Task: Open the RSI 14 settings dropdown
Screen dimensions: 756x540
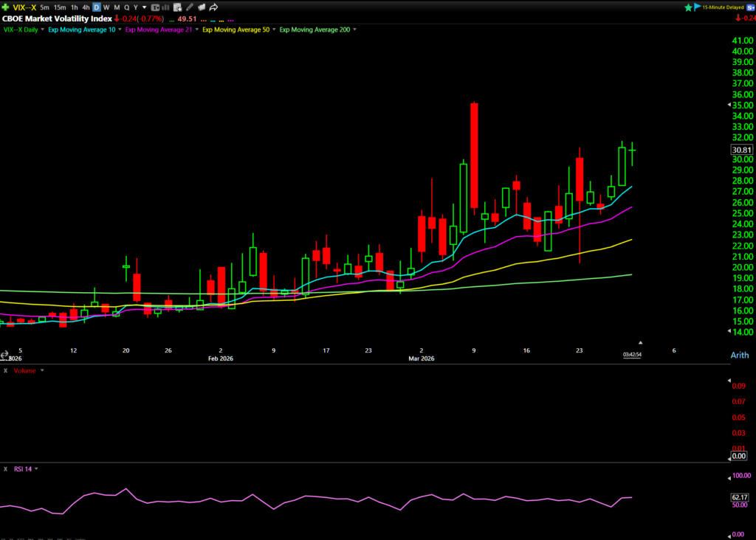Action: [37, 468]
